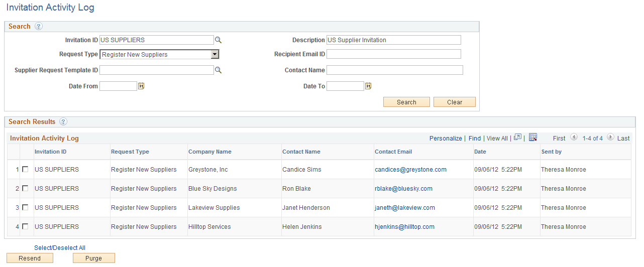Click the Find link in grid
The height and width of the screenshot is (267, 644).
pos(475,139)
